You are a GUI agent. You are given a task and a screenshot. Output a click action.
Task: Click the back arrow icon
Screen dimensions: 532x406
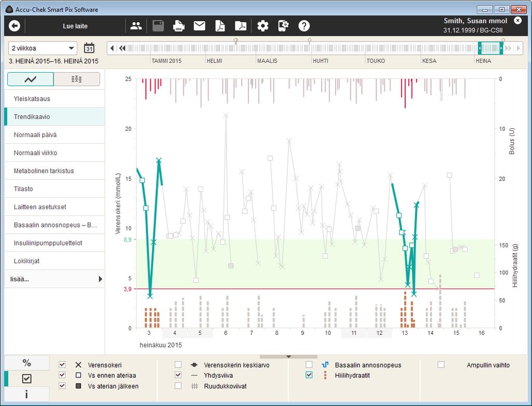[14, 26]
